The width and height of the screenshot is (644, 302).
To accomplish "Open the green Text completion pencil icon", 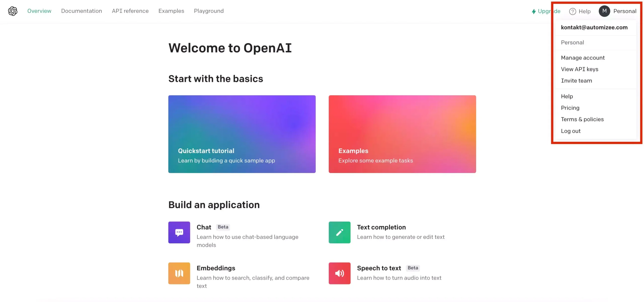I will tap(339, 232).
